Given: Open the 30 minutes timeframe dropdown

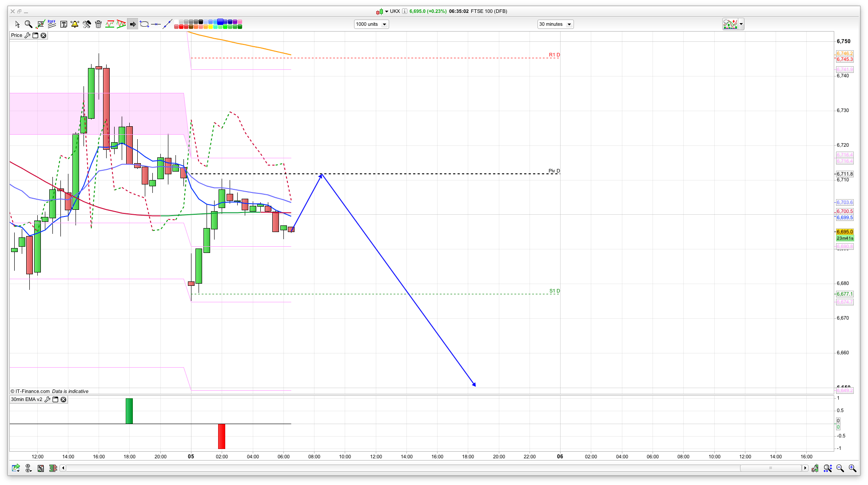Looking at the screenshot, I should (x=569, y=24).
